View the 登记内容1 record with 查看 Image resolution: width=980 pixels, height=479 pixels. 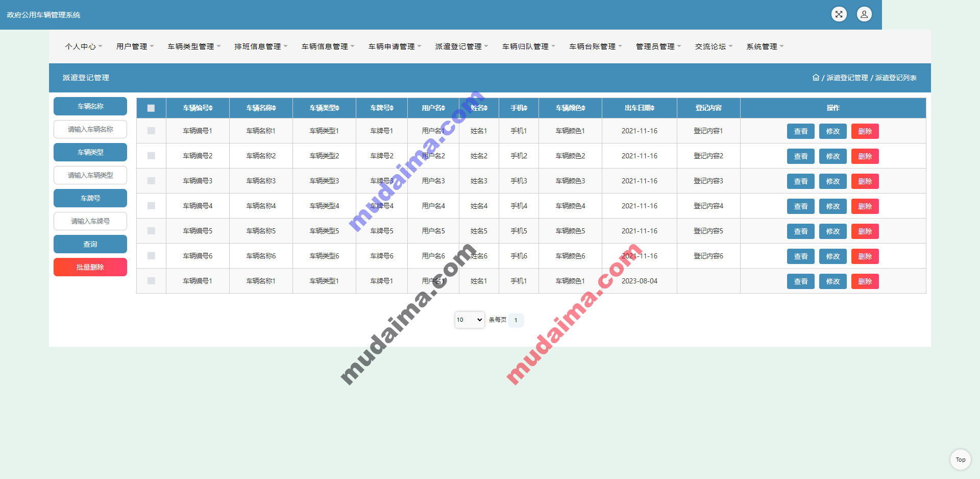tap(801, 131)
